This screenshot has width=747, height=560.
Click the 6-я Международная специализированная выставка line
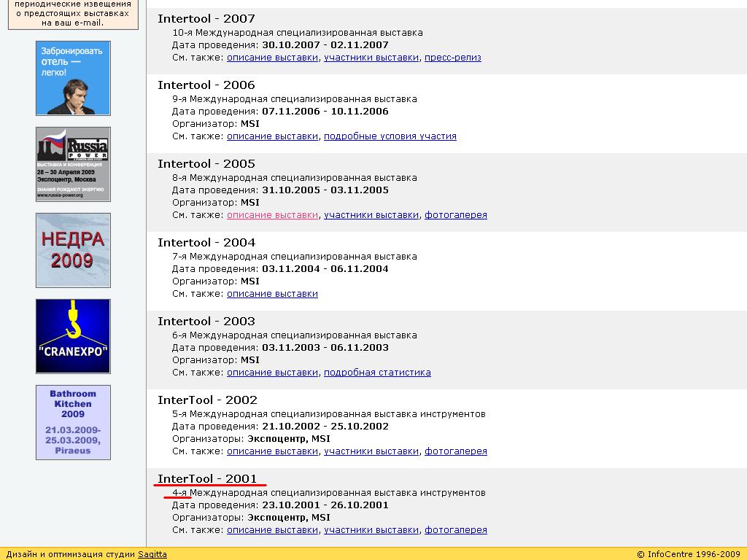(295, 335)
